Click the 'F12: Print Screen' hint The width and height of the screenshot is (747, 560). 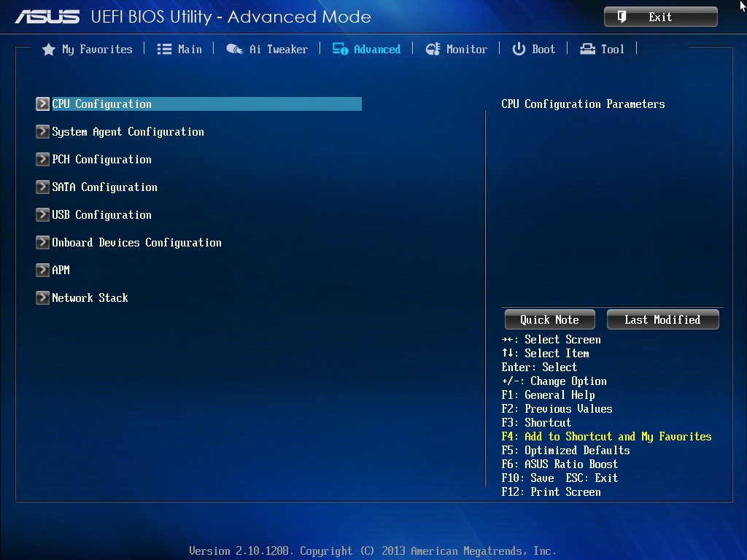pyautogui.click(x=551, y=491)
